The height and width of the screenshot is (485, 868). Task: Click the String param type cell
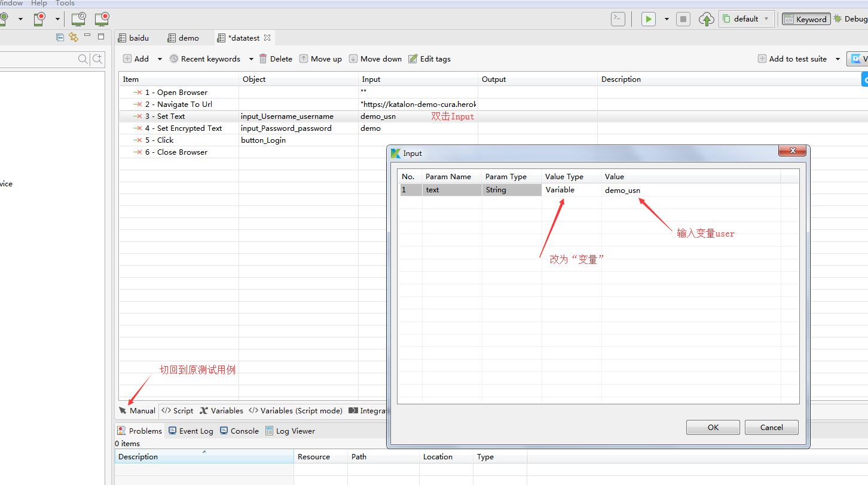coord(512,190)
